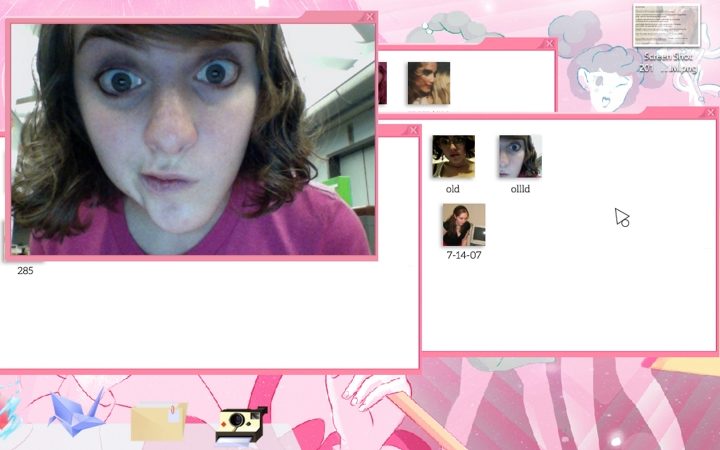Close the window containing the "old" thumbnail
The image size is (720, 450).
click(711, 113)
